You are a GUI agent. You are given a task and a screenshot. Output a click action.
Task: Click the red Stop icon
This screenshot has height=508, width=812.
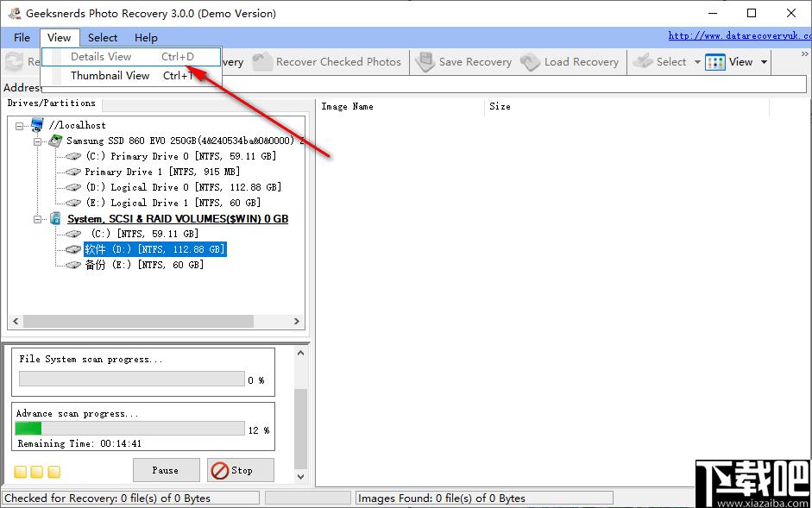219,471
